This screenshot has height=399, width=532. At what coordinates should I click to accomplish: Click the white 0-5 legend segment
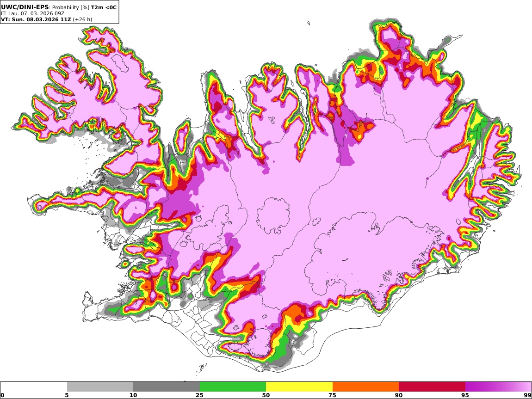[34, 387]
